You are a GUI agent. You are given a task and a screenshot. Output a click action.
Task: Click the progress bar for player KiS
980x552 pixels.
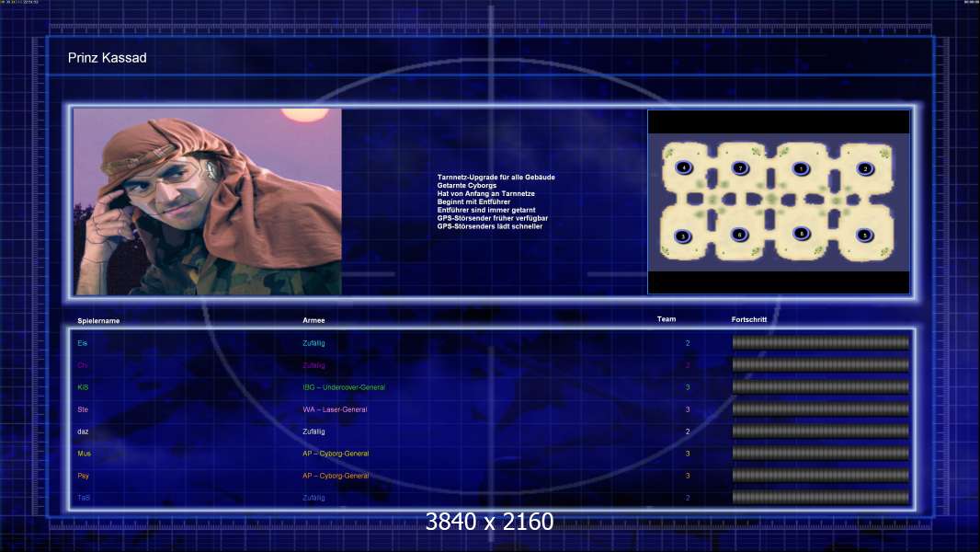[821, 387]
